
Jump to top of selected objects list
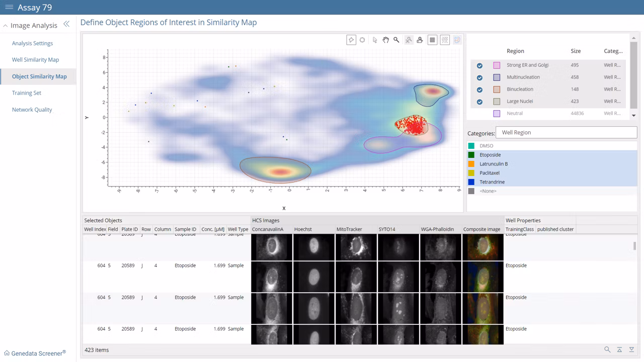click(x=619, y=350)
